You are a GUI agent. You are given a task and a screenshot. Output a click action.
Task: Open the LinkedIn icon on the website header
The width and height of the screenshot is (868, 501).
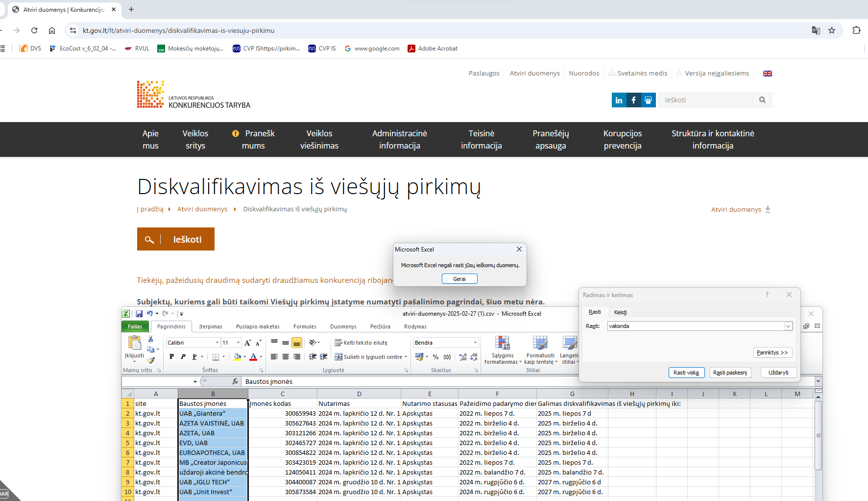click(x=619, y=100)
